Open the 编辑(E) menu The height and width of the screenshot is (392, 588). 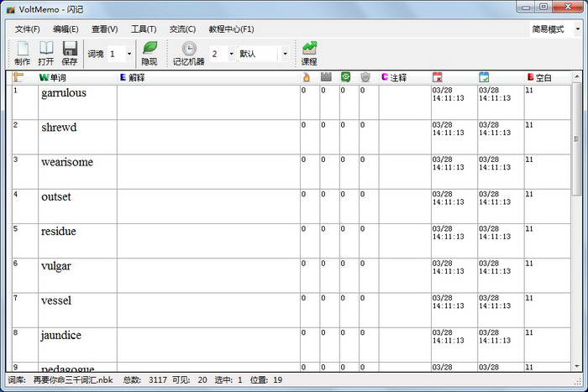point(66,29)
